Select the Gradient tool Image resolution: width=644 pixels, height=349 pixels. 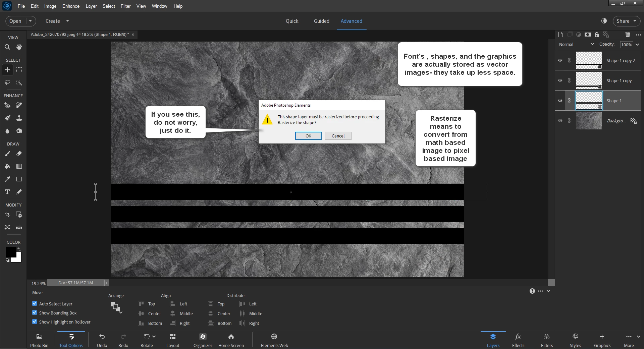[x=19, y=166]
